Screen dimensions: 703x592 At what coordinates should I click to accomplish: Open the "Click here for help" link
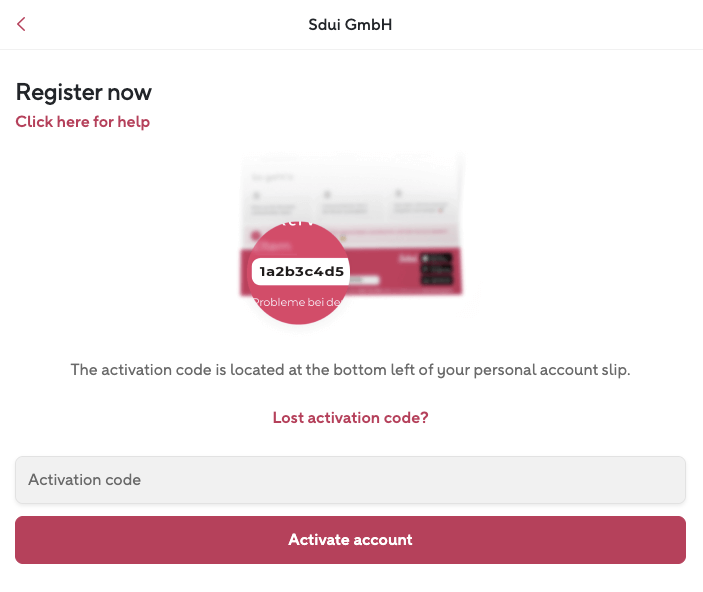click(x=83, y=122)
